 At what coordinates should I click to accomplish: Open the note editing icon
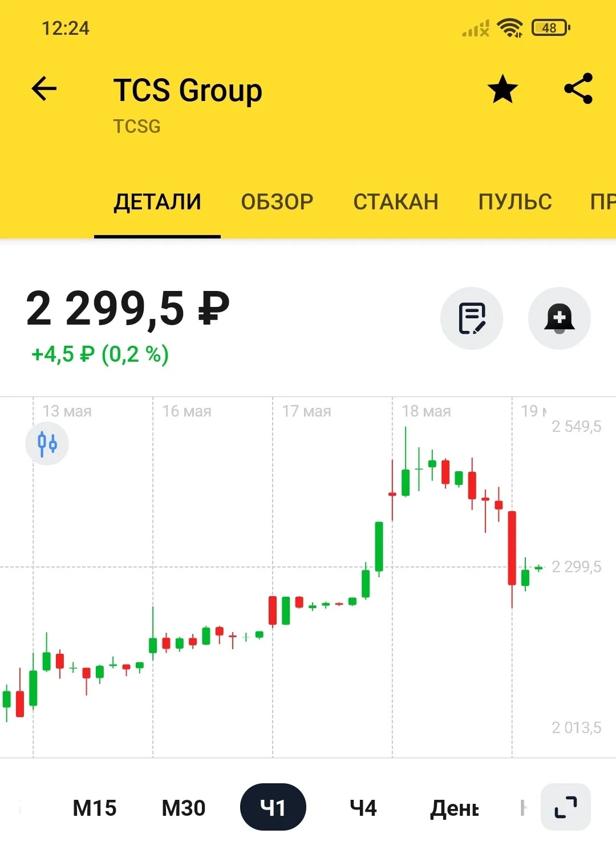pos(472,318)
